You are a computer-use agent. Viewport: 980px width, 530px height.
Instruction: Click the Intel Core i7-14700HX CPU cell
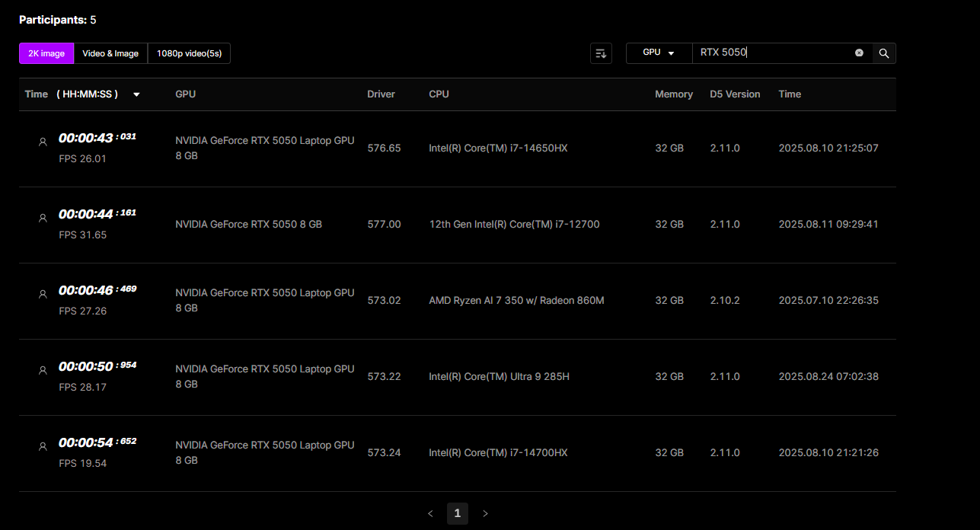click(x=498, y=453)
